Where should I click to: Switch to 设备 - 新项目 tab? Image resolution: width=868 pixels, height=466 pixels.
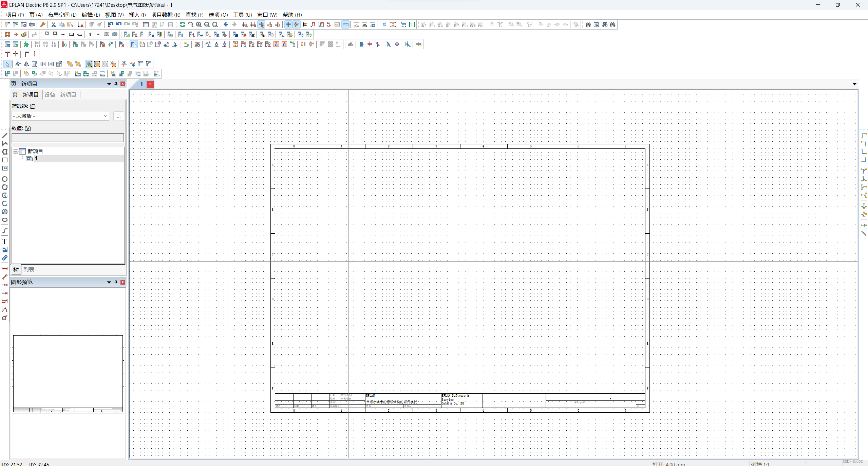click(x=60, y=95)
